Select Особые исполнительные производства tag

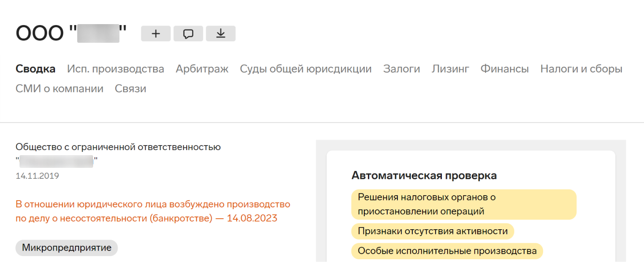[x=447, y=251]
